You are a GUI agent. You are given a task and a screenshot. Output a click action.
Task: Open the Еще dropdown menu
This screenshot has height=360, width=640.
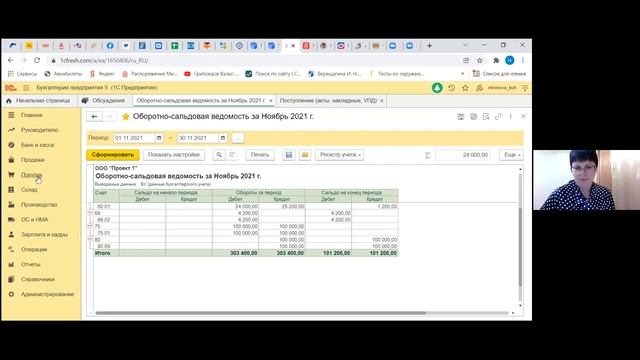point(511,155)
